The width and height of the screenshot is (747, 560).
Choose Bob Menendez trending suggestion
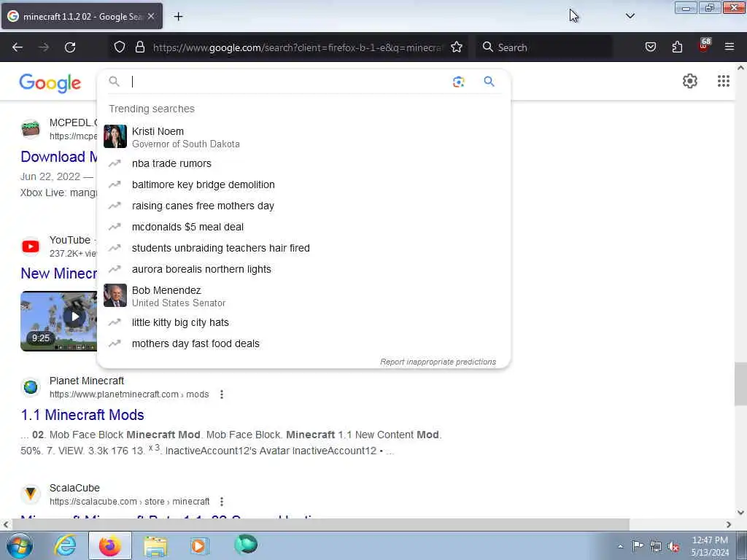[303, 296]
